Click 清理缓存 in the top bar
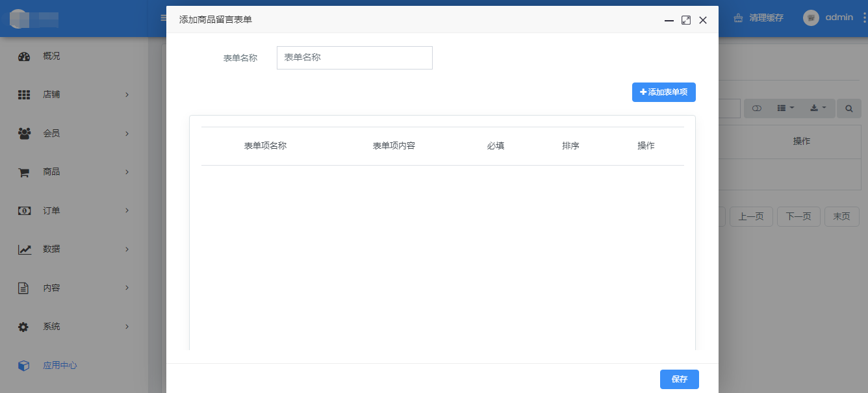The image size is (868, 393). [759, 18]
